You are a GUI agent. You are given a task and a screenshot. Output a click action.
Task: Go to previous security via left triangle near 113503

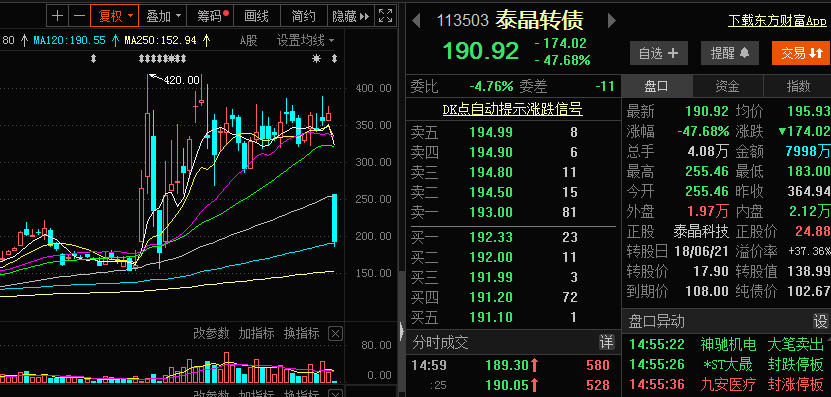[x=416, y=21]
